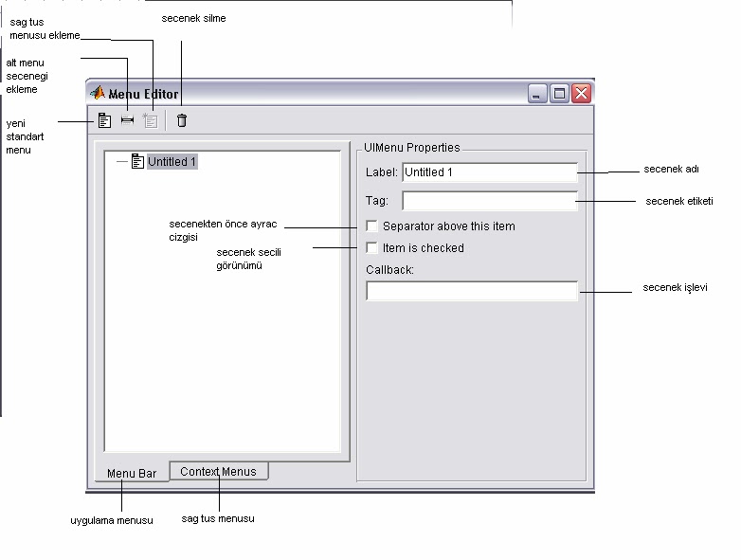Click the menu icon beside Untitled 1
The height and width of the screenshot is (560, 741).
click(x=137, y=161)
